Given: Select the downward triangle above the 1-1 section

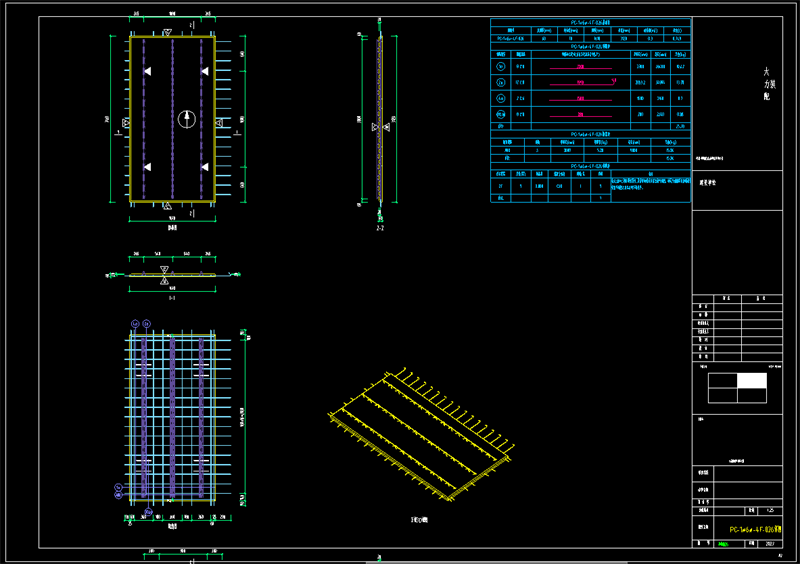Looking at the screenshot, I should 164,269.
